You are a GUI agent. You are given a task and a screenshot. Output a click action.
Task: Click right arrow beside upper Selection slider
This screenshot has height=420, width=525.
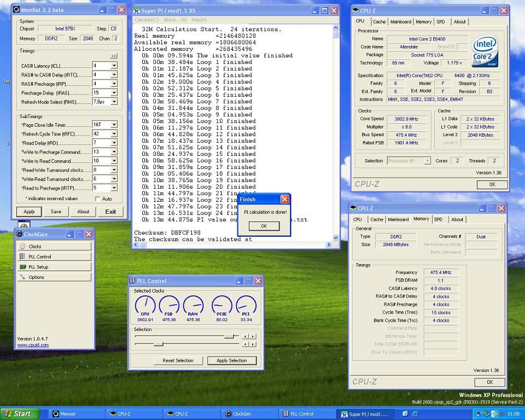(x=253, y=336)
